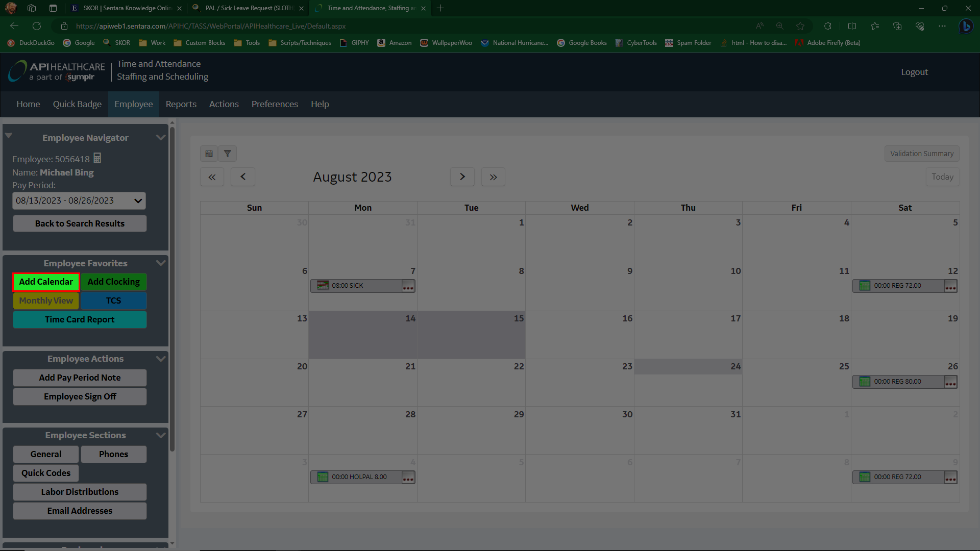Jump back with the double-left arrow
Image resolution: width=980 pixels, height=551 pixels.
click(x=212, y=177)
